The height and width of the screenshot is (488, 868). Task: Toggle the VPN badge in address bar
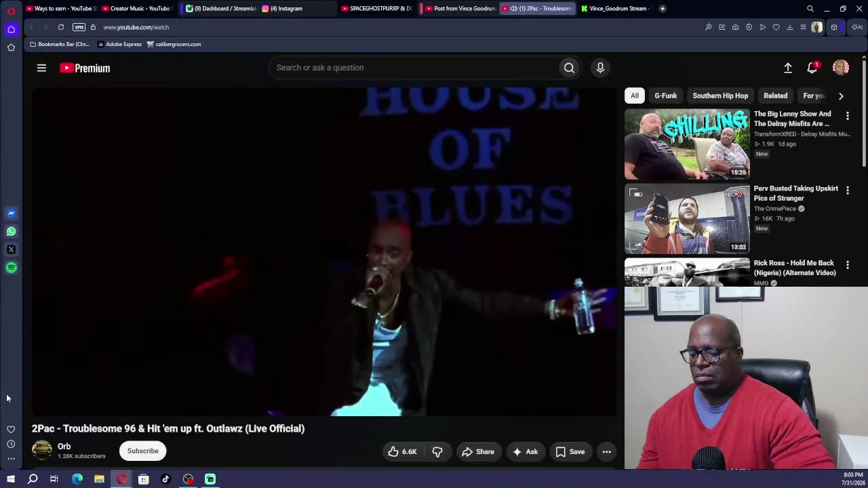(x=79, y=27)
